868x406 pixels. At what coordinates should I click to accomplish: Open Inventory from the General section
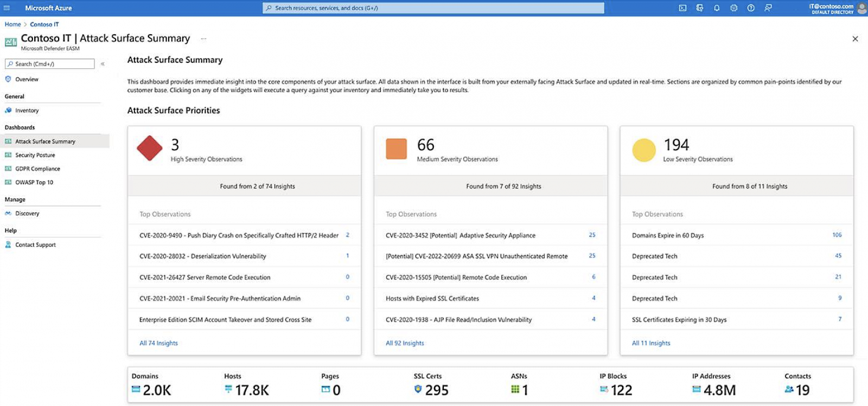pos(27,110)
